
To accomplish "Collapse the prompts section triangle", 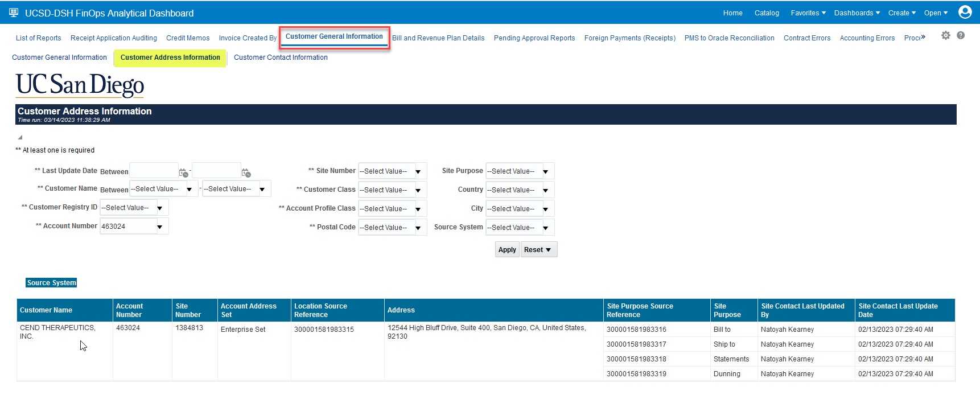I will 20,137.
